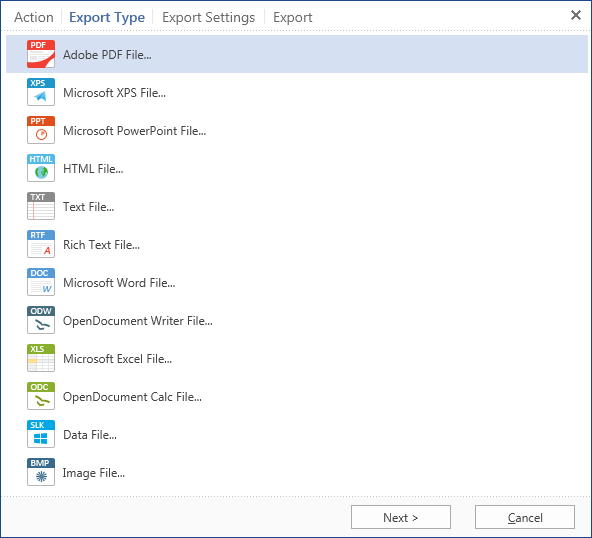Select the gray TXT file icon
Screen dimensions: 592x538
(41, 206)
